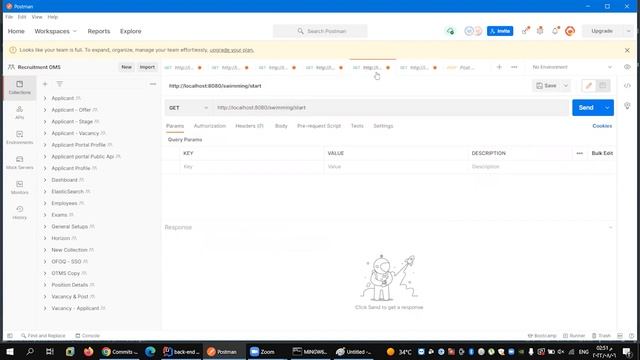Expand the General Setups collection
Screen dimensions: 640x360
[45, 227]
